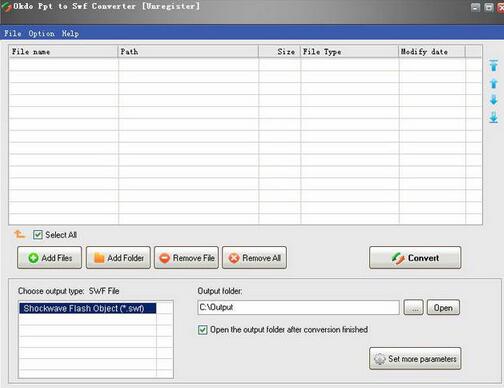Image resolution: width=504 pixels, height=388 pixels.
Task: Toggle Open the output folder after conversion
Action: (202, 330)
